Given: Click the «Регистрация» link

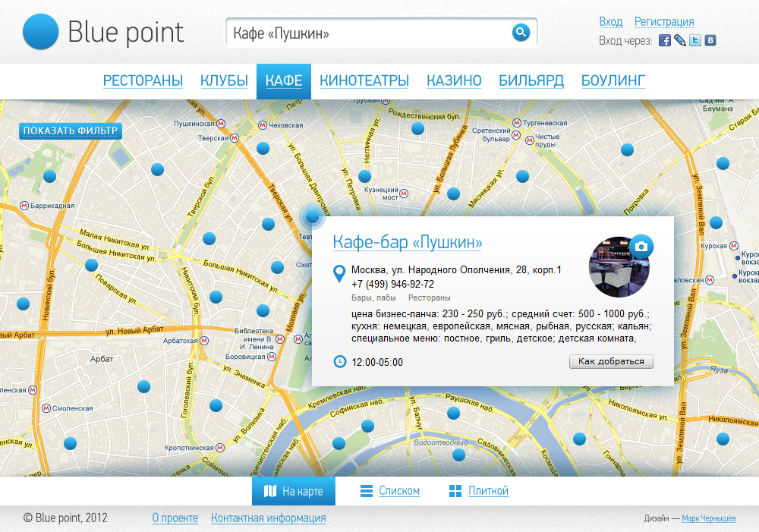Looking at the screenshot, I should pos(664,22).
